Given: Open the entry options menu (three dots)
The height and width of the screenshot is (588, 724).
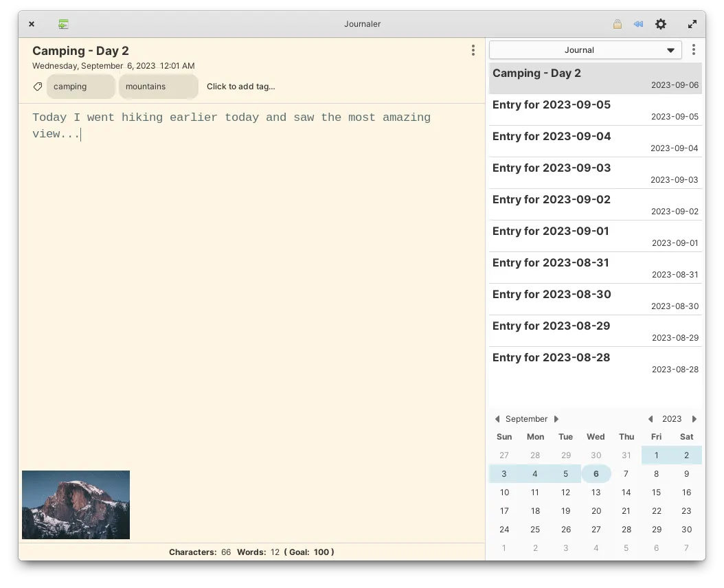Looking at the screenshot, I should [x=473, y=50].
